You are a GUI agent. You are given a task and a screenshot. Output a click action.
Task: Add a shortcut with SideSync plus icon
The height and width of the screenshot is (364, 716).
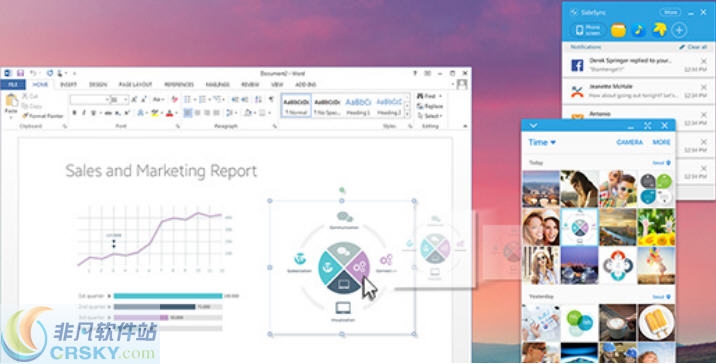tap(679, 30)
